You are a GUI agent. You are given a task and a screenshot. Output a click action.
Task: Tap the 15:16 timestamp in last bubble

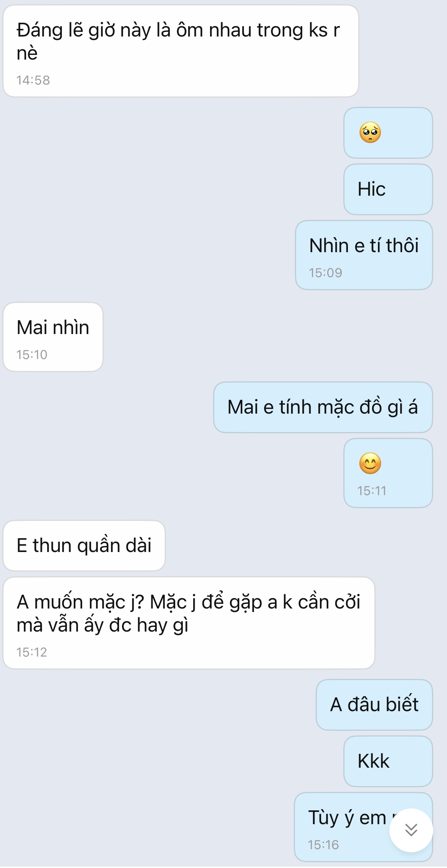(x=323, y=845)
